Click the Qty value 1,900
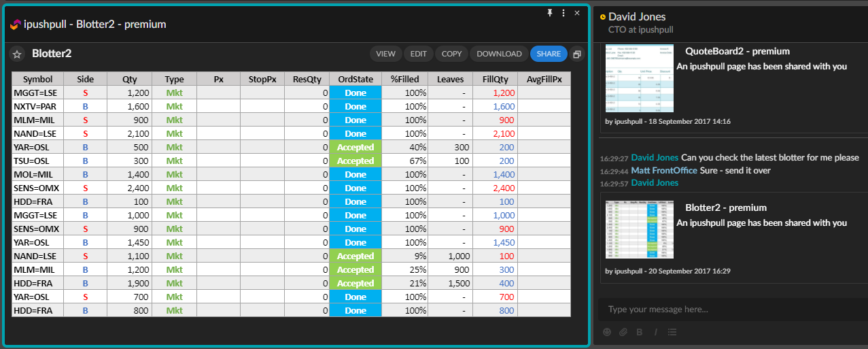The height and width of the screenshot is (349, 868). click(x=130, y=283)
